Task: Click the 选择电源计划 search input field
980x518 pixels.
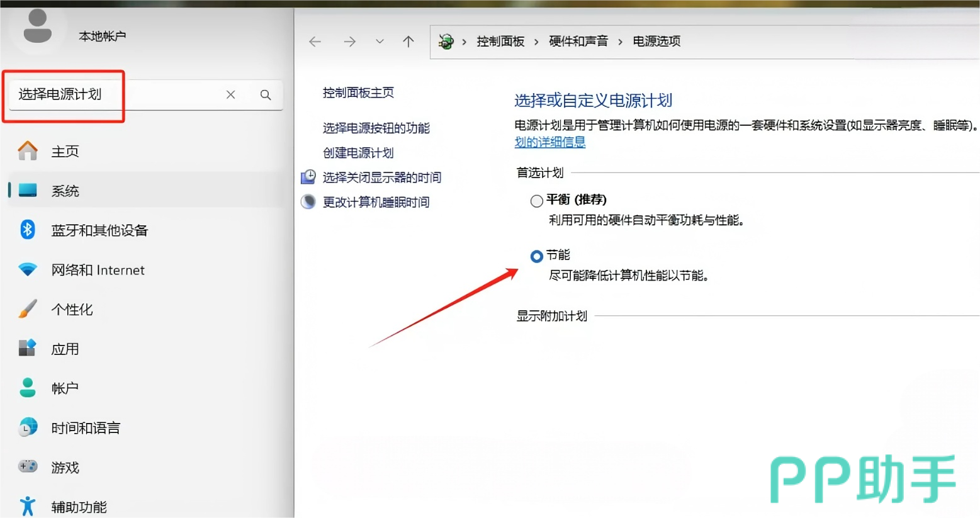Action: (x=113, y=95)
